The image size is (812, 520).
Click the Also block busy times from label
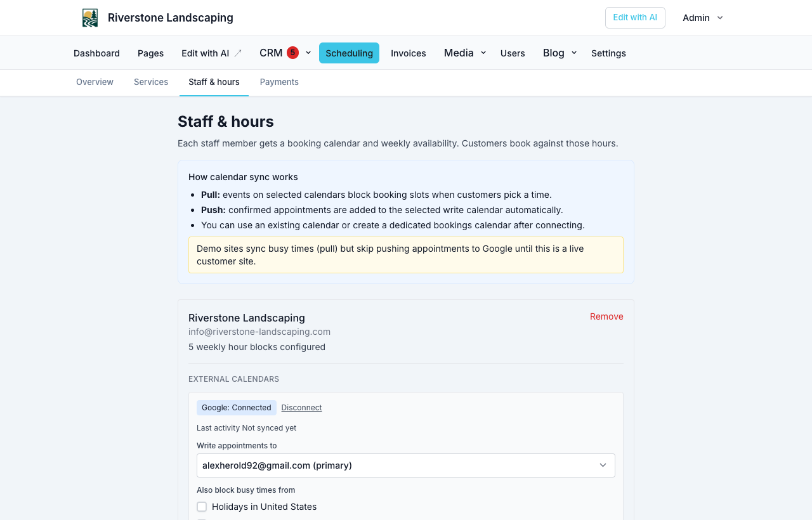(246, 490)
